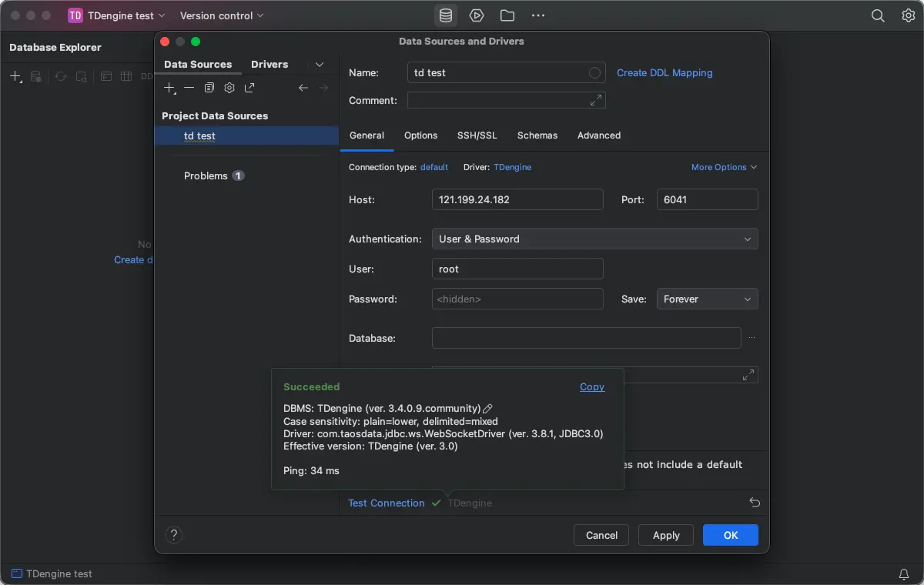The width and height of the screenshot is (924, 585).
Task: Switch to Data Sources tab
Action: (x=198, y=65)
